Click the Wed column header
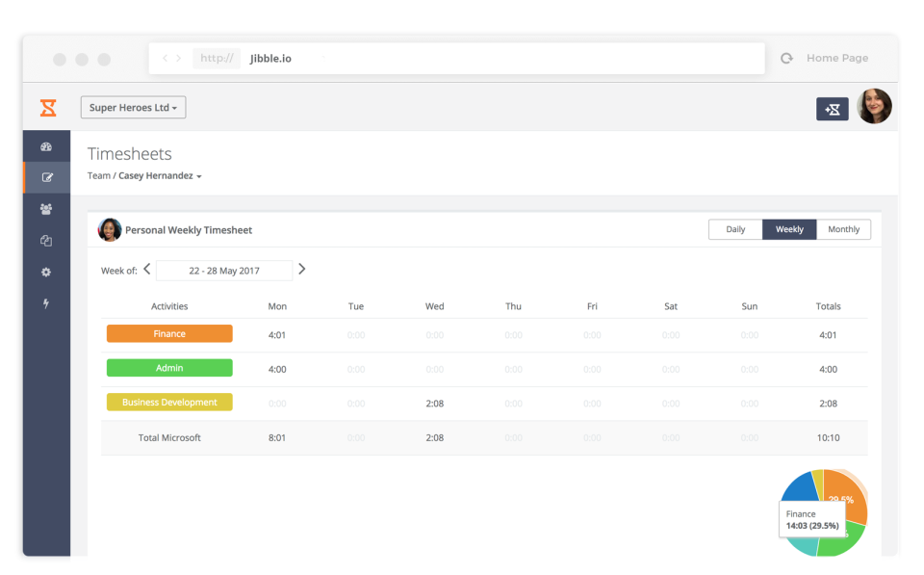 tap(434, 306)
